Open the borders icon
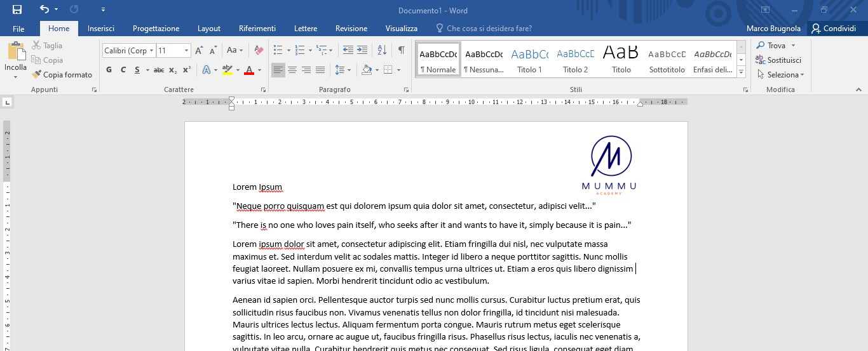The height and width of the screenshot is (351, 868). (388, 70)
